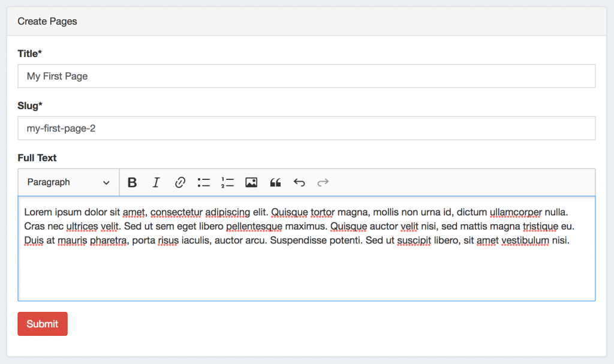The width and height of the screenshot is (614, 364).
Task: Submit the new page form
Action: [43, 324]
